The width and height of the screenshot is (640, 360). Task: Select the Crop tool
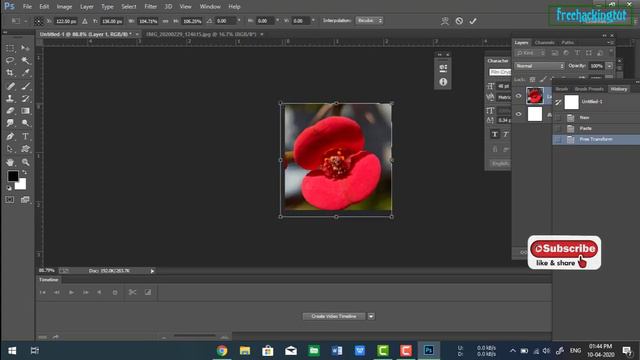click(x=10, y=73)
